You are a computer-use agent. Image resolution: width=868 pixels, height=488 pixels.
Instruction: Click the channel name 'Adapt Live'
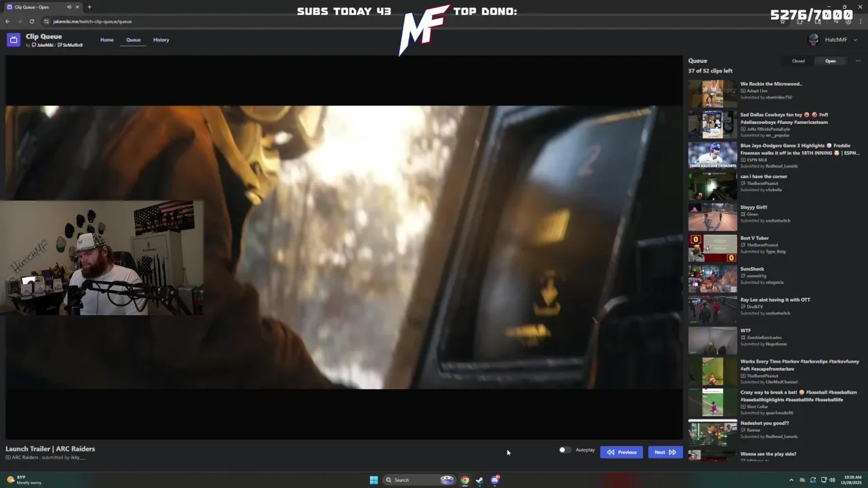[x=757, y=91]
